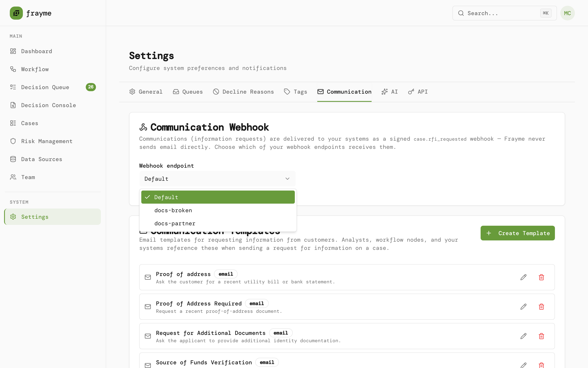Image resolution: width=588 pixels, height=368 pixels.
Task: Open Dashboard from the sidebar
Action: pyautogui.click(x=53, y=51)
